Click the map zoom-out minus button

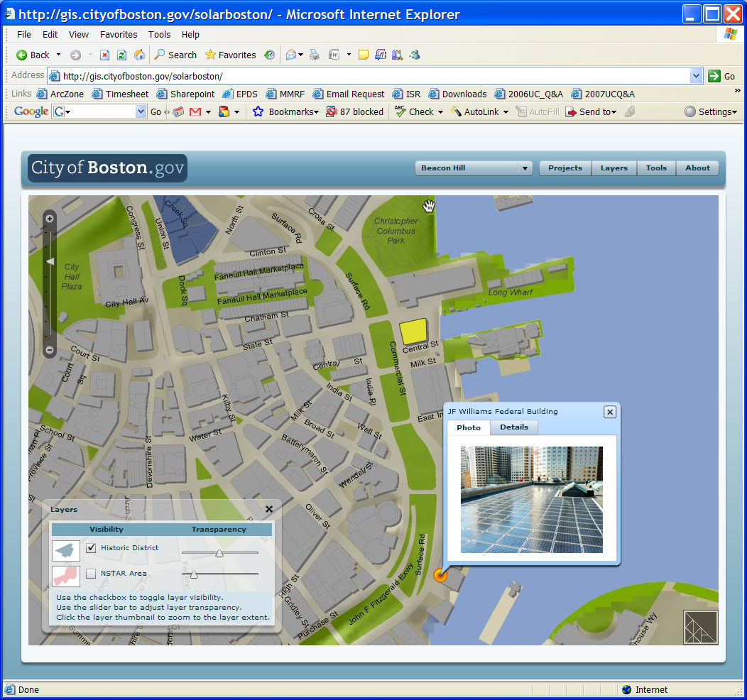[x=49, y=350]
